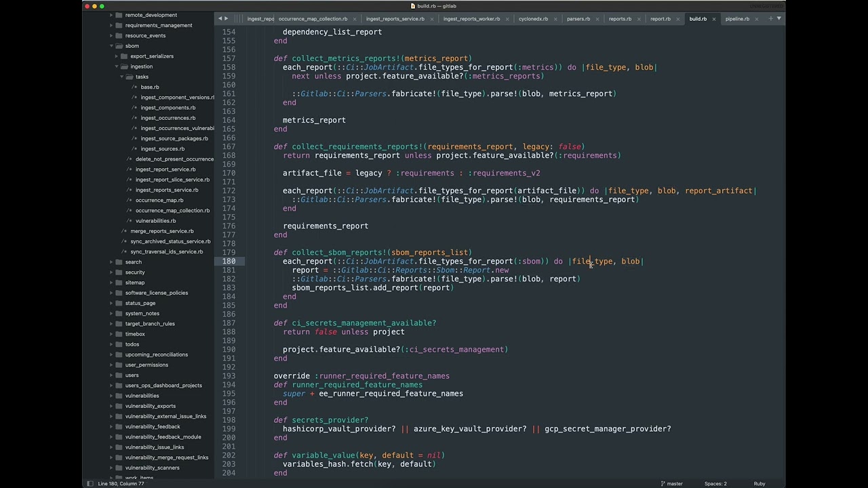Screen dimensions: 868x488
Task: Expand the export_serializers folder arrow
Action: tap(117, 56)
